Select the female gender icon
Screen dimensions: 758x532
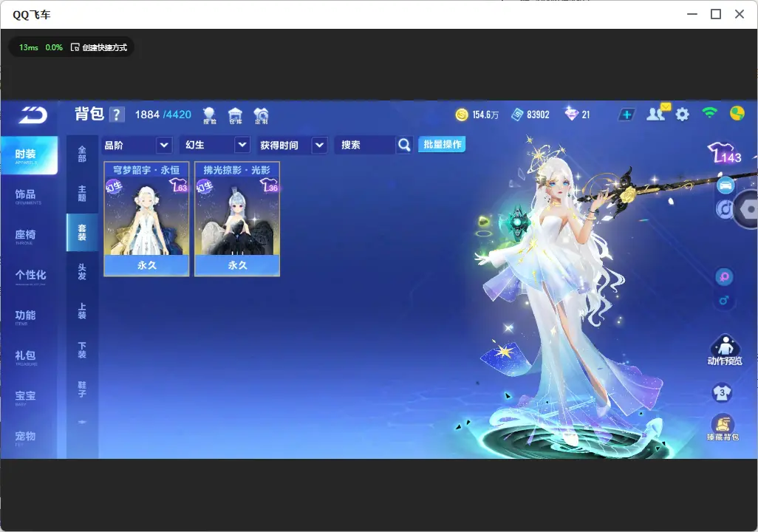click(x=724, y=277)
